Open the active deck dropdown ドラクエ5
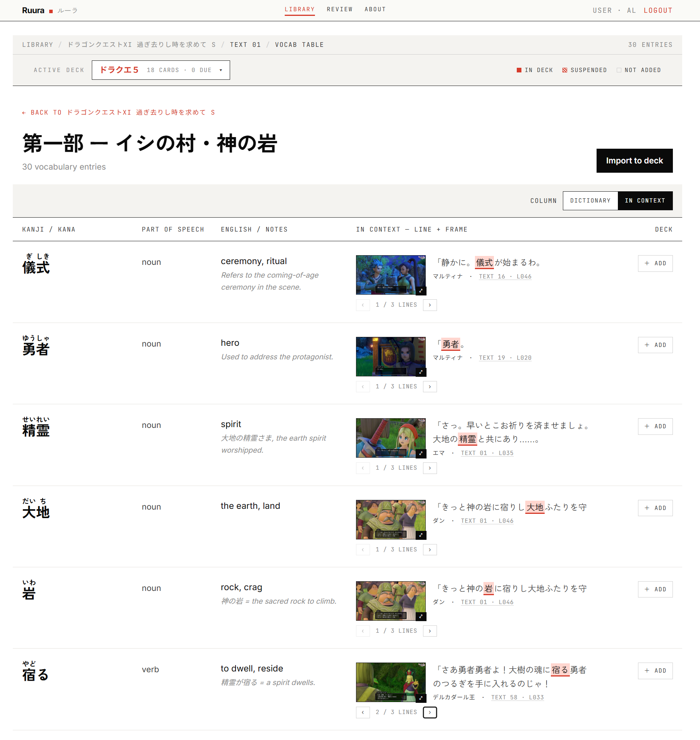700x740 pixels. tap(161, 70)
